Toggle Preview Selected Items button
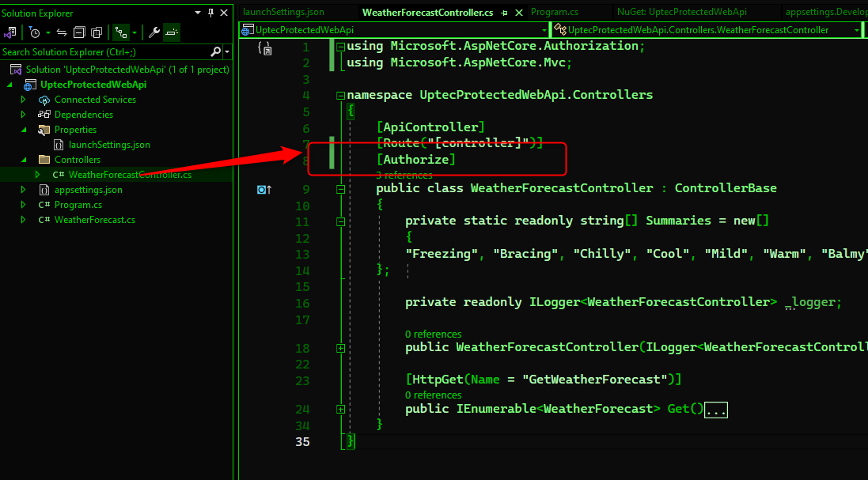Image resolution: width=868 pixels, height=480 pixels. [172, 32]
